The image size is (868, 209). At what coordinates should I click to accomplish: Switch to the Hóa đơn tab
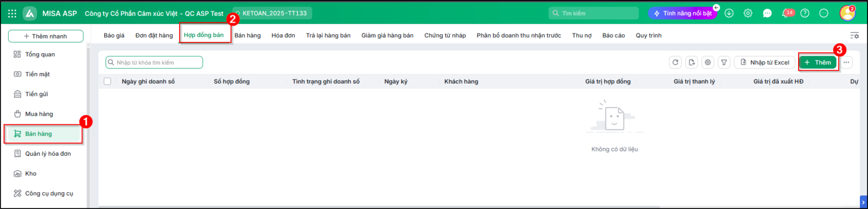tap(283, 35)
